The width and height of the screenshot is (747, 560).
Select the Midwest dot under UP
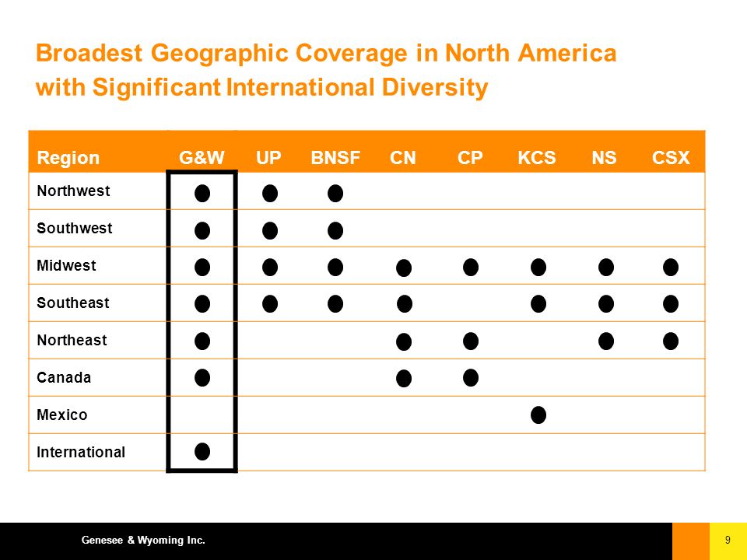270,267
